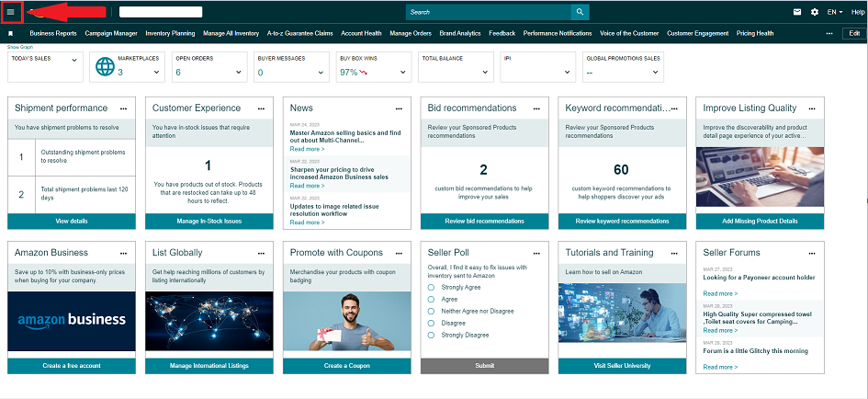This screenshot has width=868, height=399.
Task: Open Tutorials and Training card options menu
Action: coord(674,253)
